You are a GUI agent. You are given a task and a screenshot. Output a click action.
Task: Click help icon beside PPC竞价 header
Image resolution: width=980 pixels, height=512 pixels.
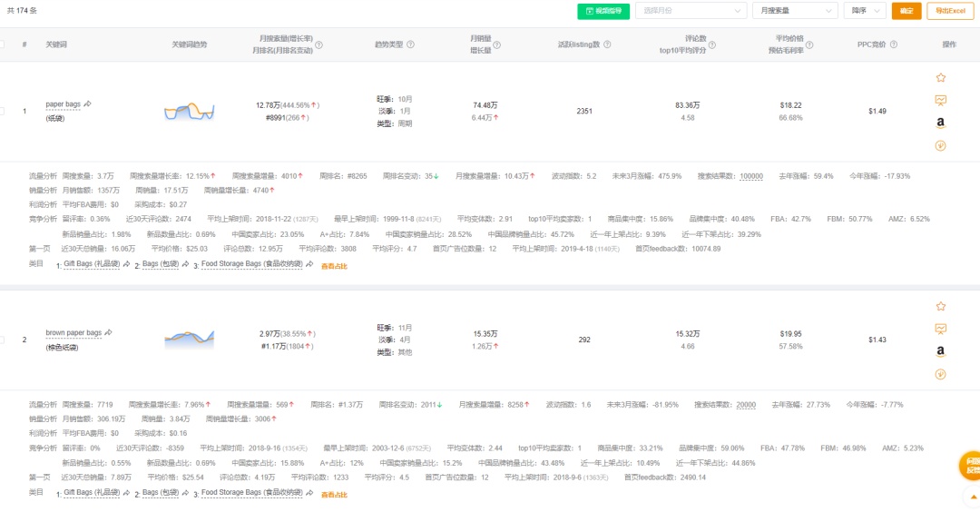(894, 44)
